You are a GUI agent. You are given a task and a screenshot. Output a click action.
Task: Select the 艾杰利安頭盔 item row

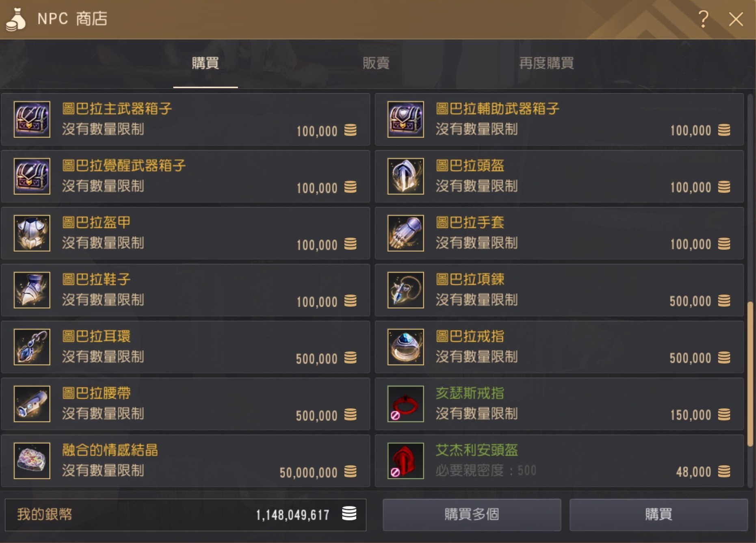[559, 461]
